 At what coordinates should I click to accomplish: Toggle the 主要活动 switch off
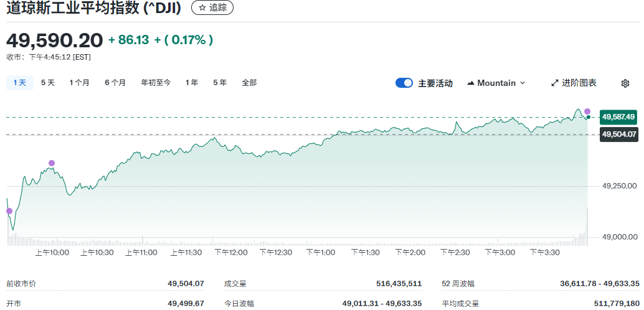(x=404, y=83)
